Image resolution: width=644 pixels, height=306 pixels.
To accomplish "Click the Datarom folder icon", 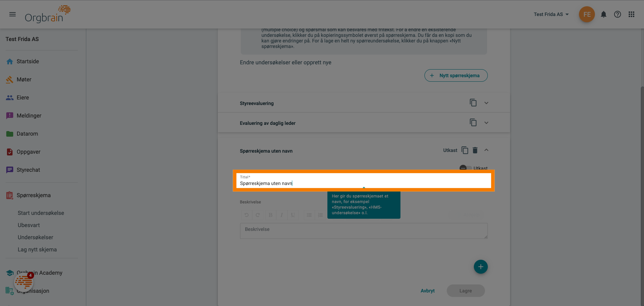I will (10, 134).
